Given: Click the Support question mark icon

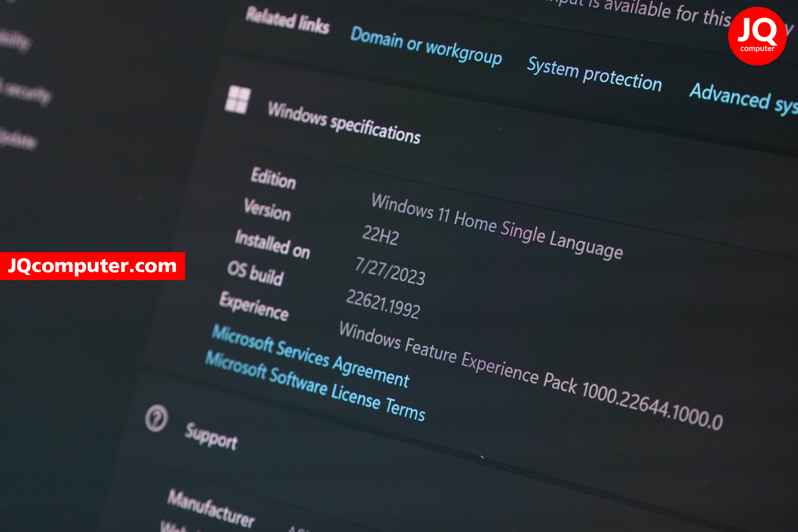Looking at the screenshot, I should pyautogui.click(x=156, y=418).
